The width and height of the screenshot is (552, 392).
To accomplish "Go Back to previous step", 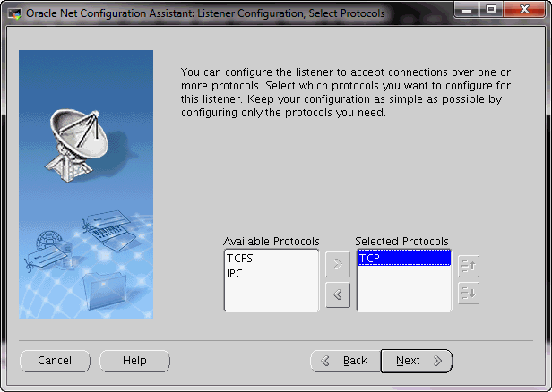I will coord(345,361).
